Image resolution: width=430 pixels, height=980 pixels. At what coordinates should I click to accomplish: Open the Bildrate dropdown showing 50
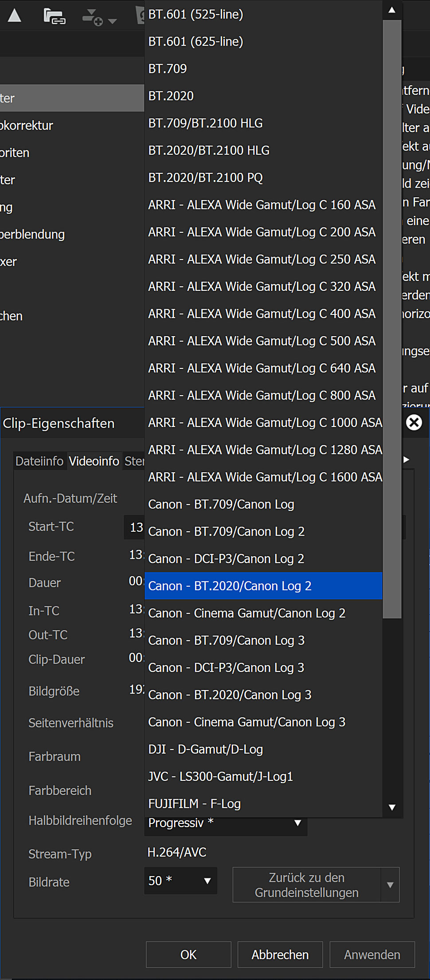pos(180,881)
